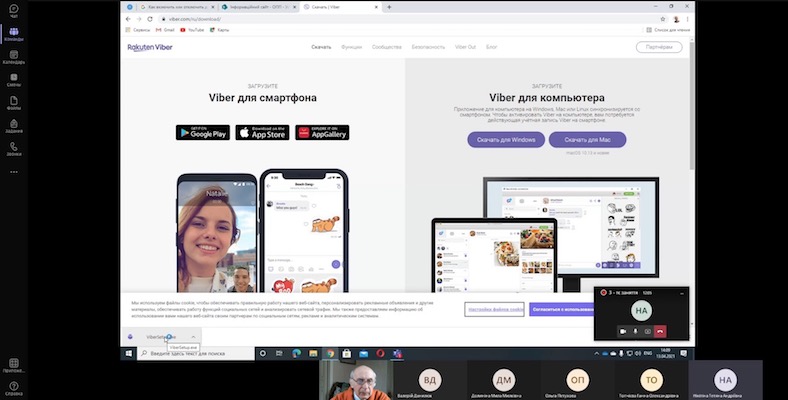Screen dimensions: 788x400
Task: Open Microsoft Edge from the taskbar
Action: coord(297,354)
